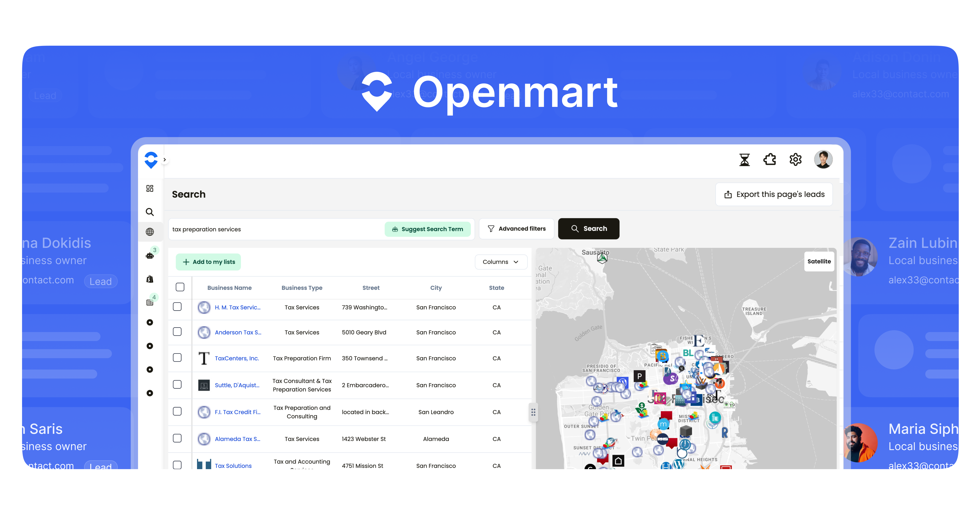Open the lists panel icon with badge 4

pos(150,302)
